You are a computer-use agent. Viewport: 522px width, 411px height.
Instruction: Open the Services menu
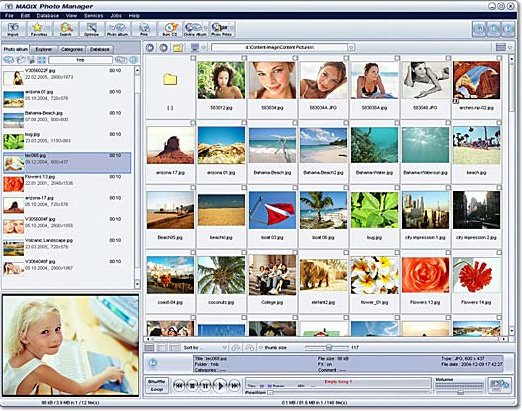click(93, 16)
